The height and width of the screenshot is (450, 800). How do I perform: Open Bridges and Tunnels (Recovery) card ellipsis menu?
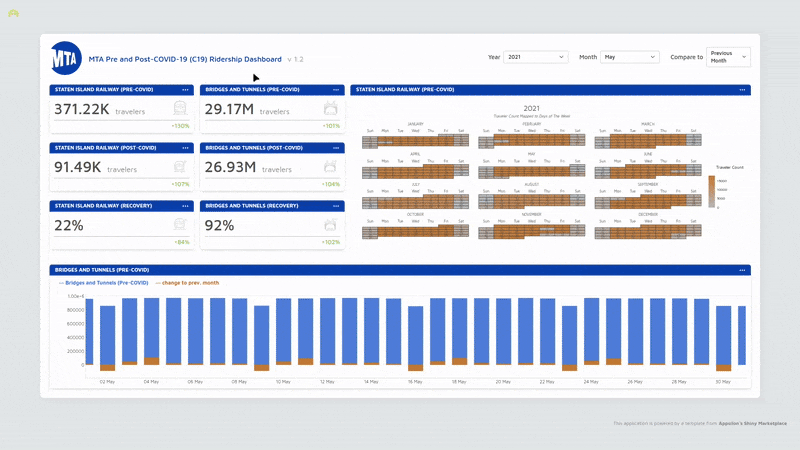(x=336, y=206)
